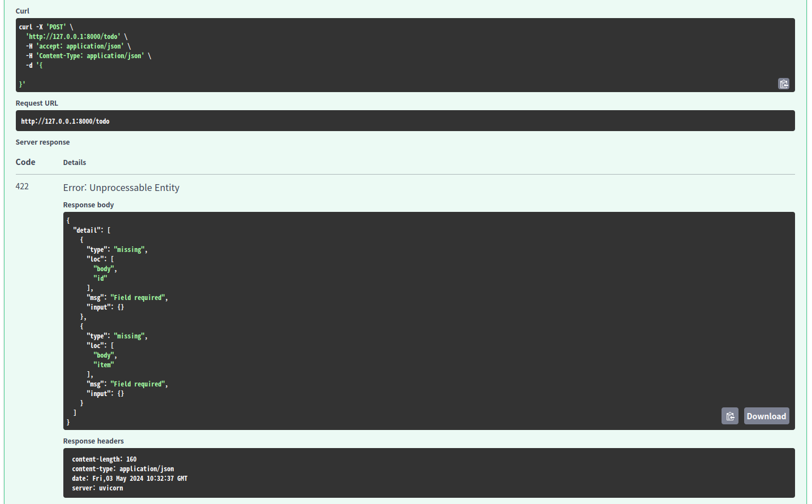Click the curl -X 'POST' line

pos(46,27)
